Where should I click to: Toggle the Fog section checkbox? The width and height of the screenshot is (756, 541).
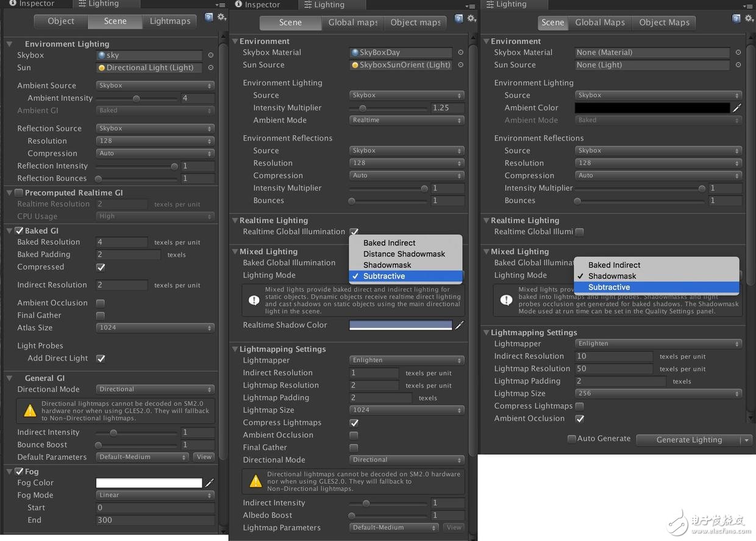click(19, 472)
